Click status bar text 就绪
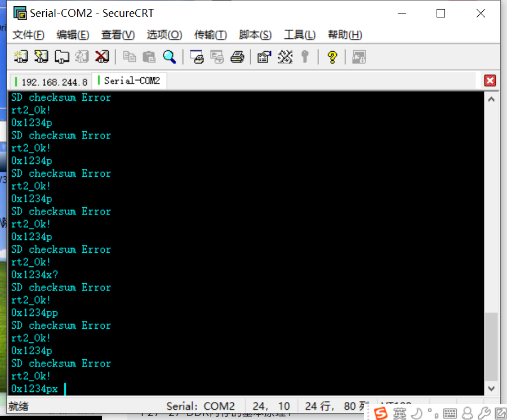The image size is (507, 420). pos(19,406)
